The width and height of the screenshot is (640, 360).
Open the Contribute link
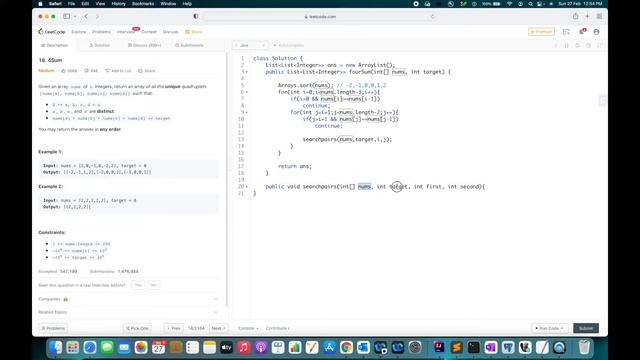coord(278,328)
